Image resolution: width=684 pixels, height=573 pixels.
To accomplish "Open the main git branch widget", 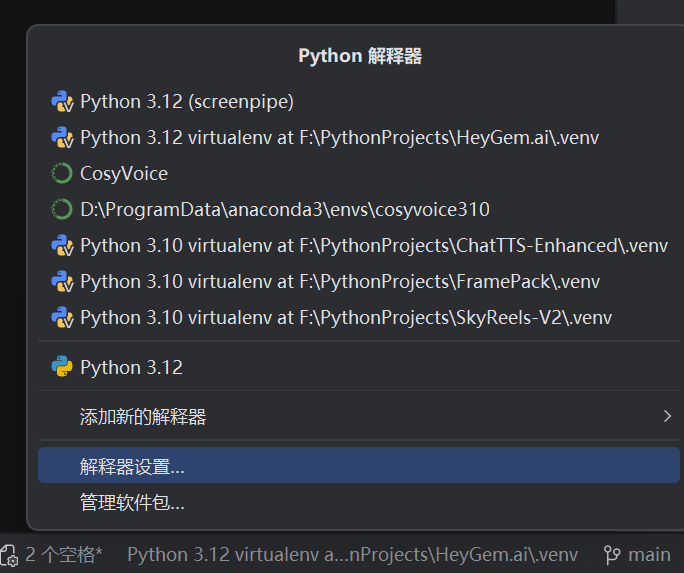I will (x=638, y=555).
